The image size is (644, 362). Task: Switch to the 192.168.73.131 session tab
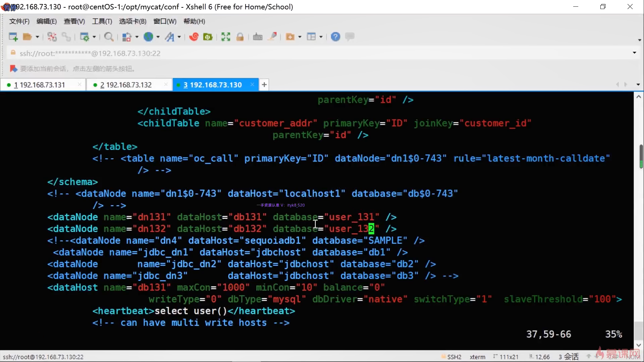click(42, 85)
